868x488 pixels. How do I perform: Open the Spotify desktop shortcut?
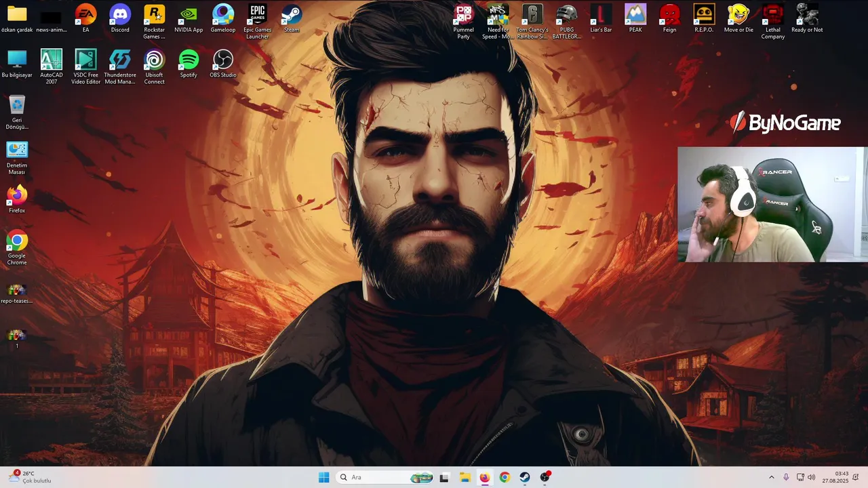(189, 64)
